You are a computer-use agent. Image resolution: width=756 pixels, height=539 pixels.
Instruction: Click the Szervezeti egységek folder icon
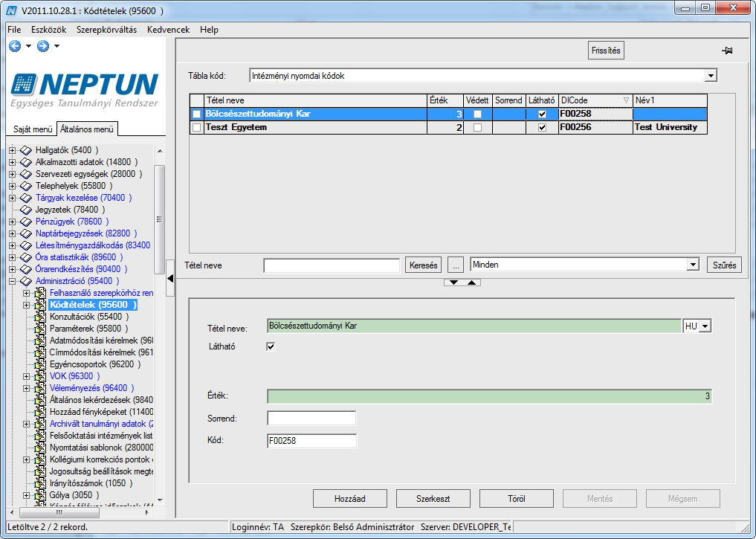pos(25,174)
